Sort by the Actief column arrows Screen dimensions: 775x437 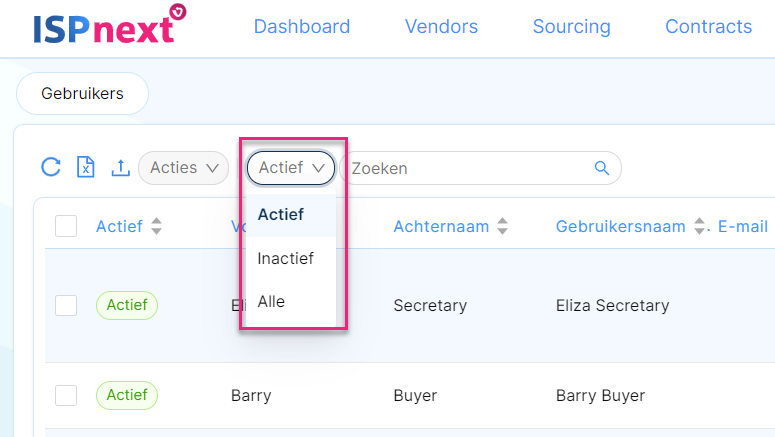point(156,226)
